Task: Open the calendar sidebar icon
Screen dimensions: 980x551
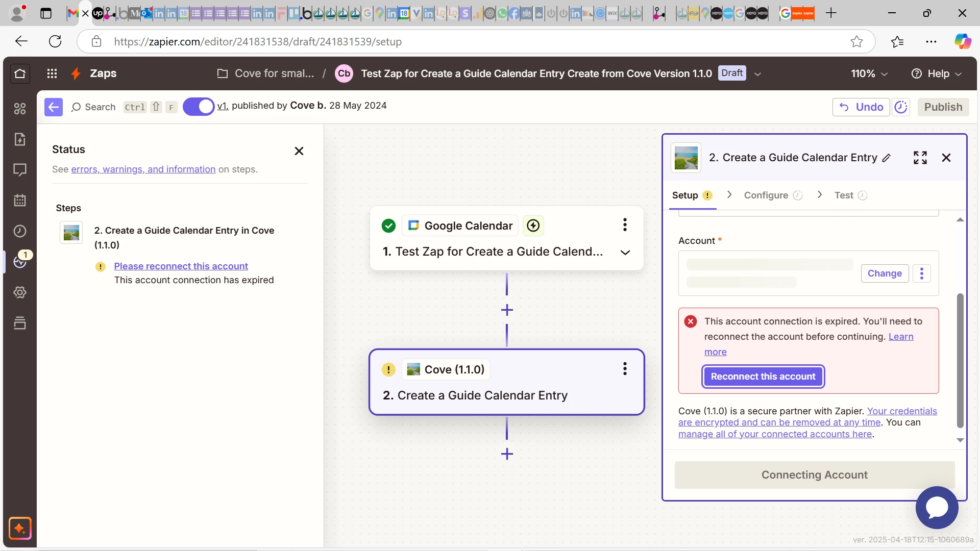Action: click(20, 201)
